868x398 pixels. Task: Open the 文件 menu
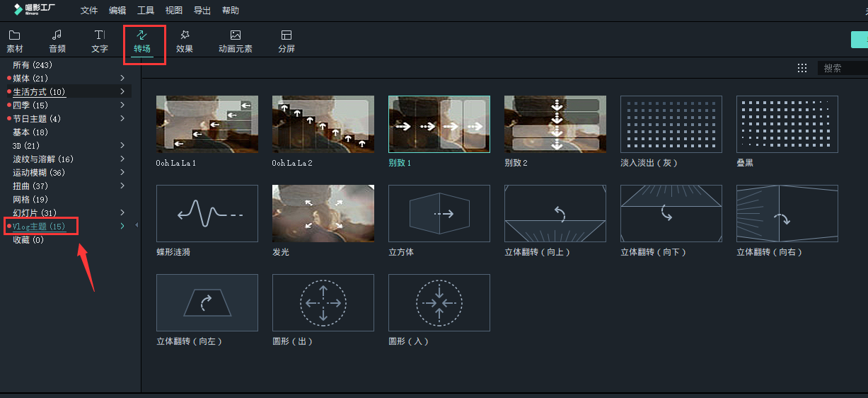click(x=89, y=11)
